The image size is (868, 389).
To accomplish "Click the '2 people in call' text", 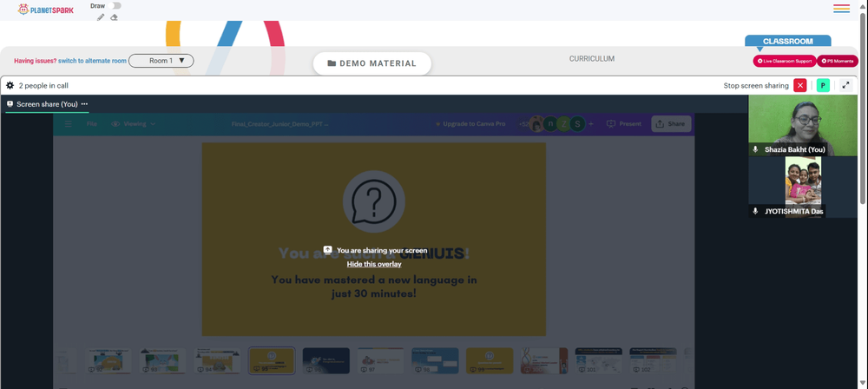I will click(43, 86).
